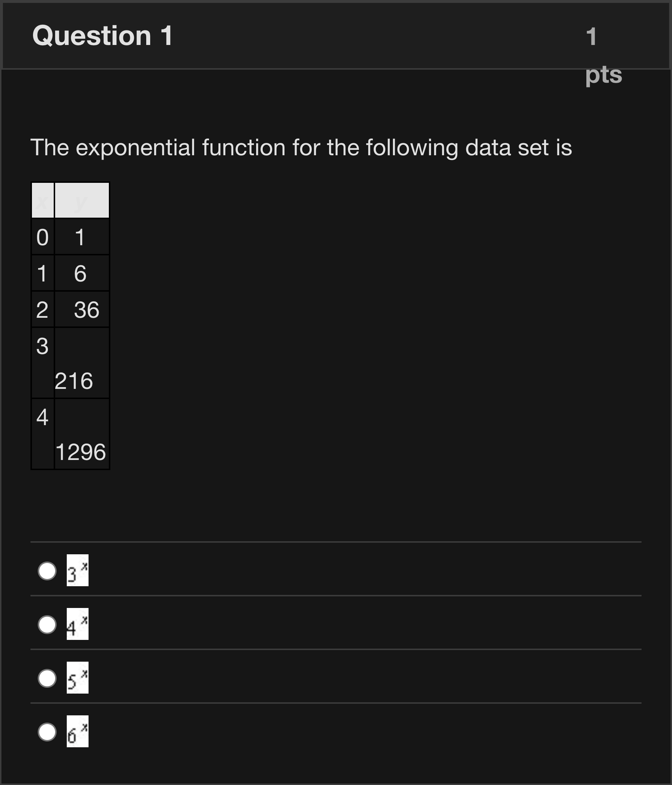Click the Question 1 header

click(x=103, y=36)
